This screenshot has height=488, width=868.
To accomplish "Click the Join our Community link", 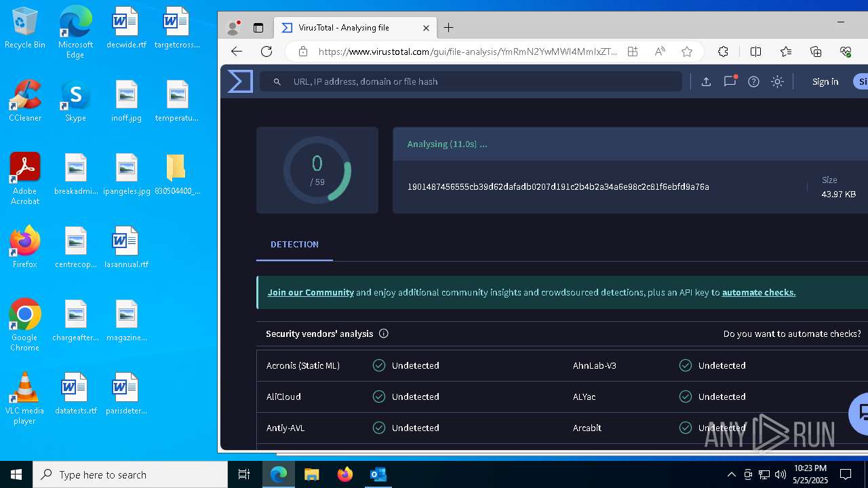I will point(311,293).
